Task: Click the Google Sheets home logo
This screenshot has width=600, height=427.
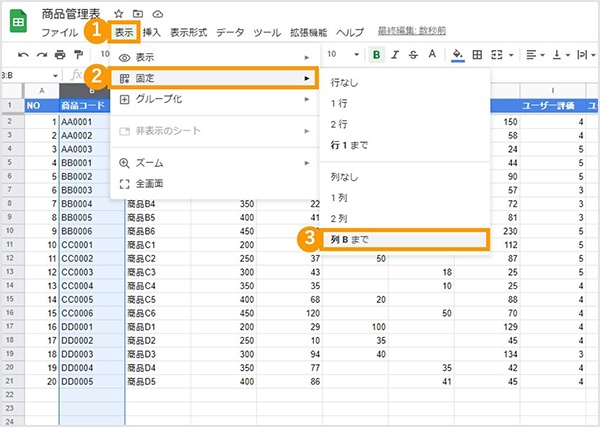Action: [18, 22]
